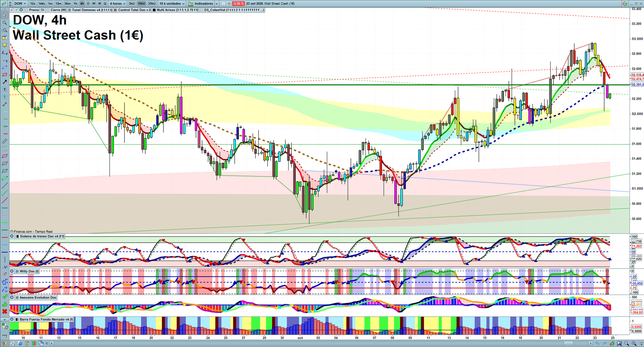
Task: Select the 1h timeframe
Action: point(75,4)
